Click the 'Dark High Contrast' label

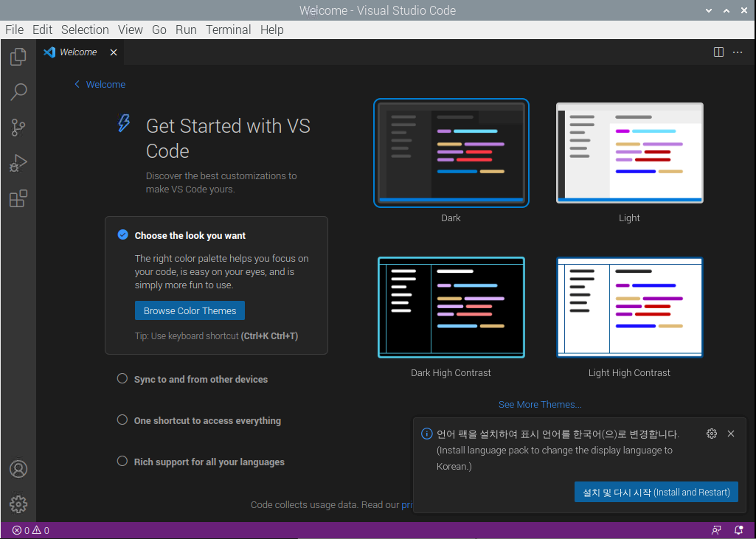pyautogui.click(x=451, y=372)
